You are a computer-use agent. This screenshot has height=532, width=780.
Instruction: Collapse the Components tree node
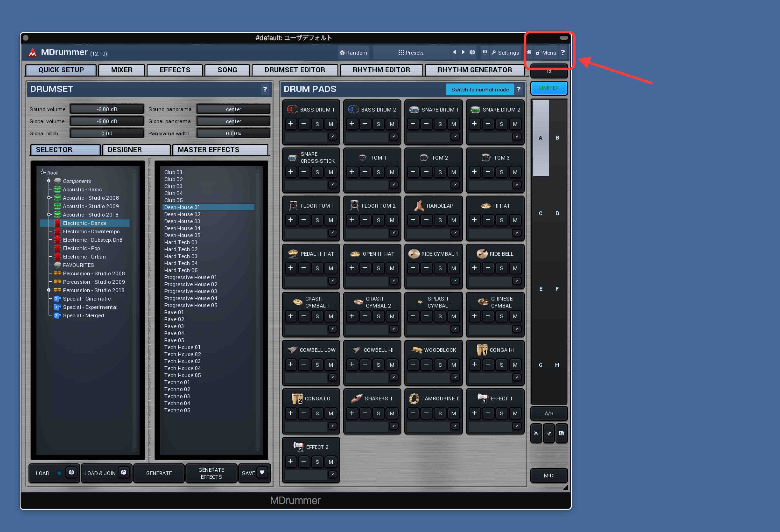point(49,181)
